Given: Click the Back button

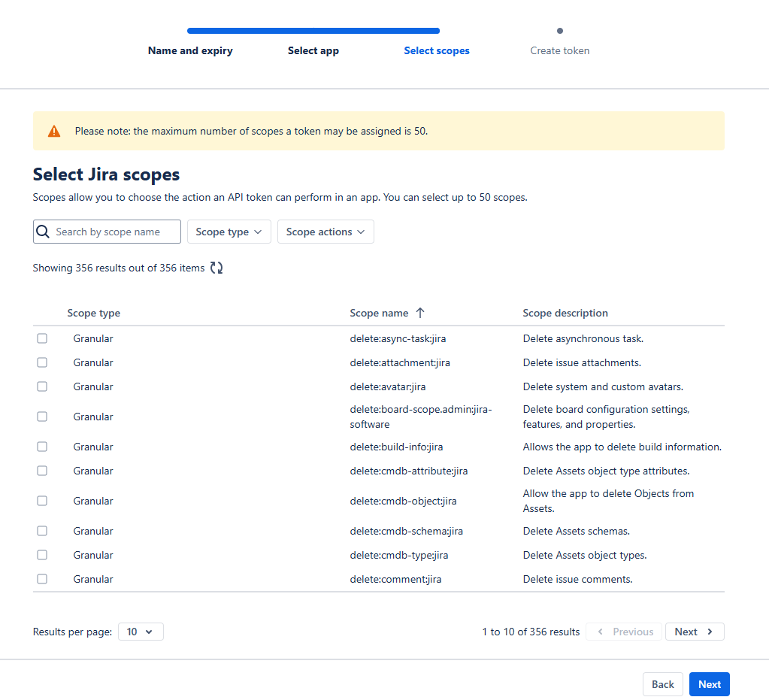Looking at the screenshot, I should 662,684.
